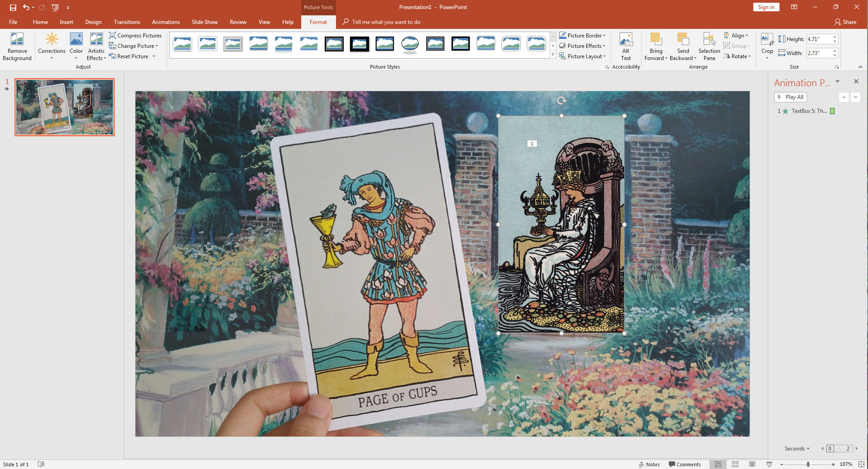Apply the oval picture style
This screenshot has width=868, height=469.
tap(410, 44)
